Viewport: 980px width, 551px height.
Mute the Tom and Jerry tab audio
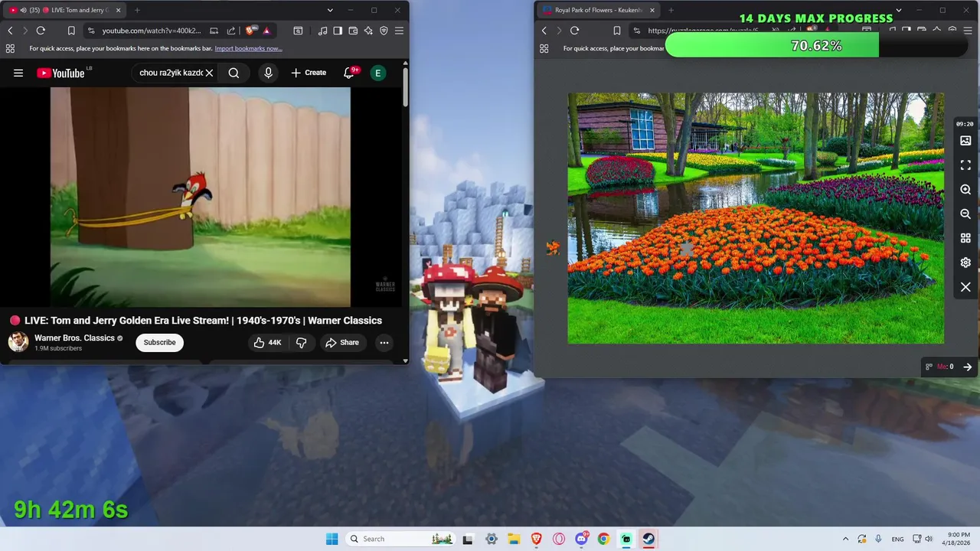(22, 10)
